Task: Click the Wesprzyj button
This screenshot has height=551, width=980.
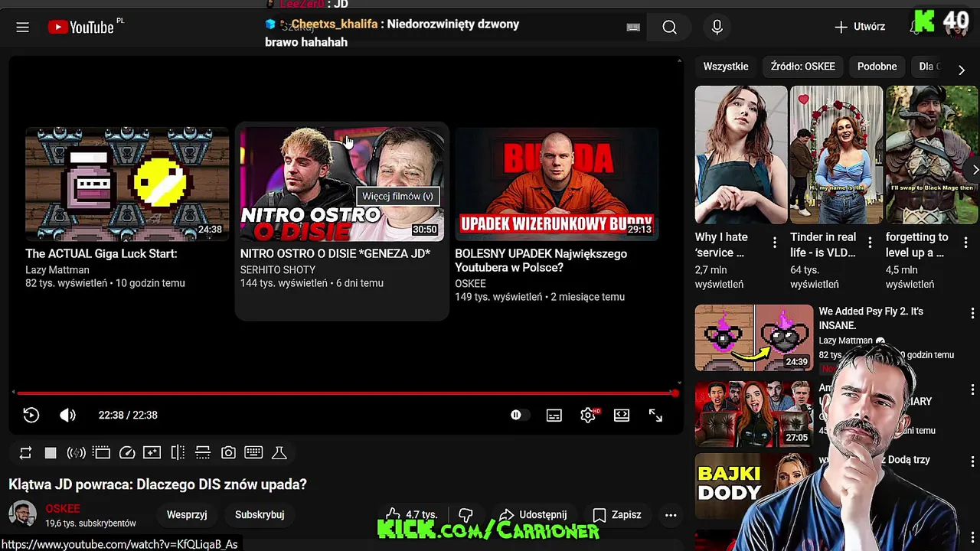Action: (187, 515)
